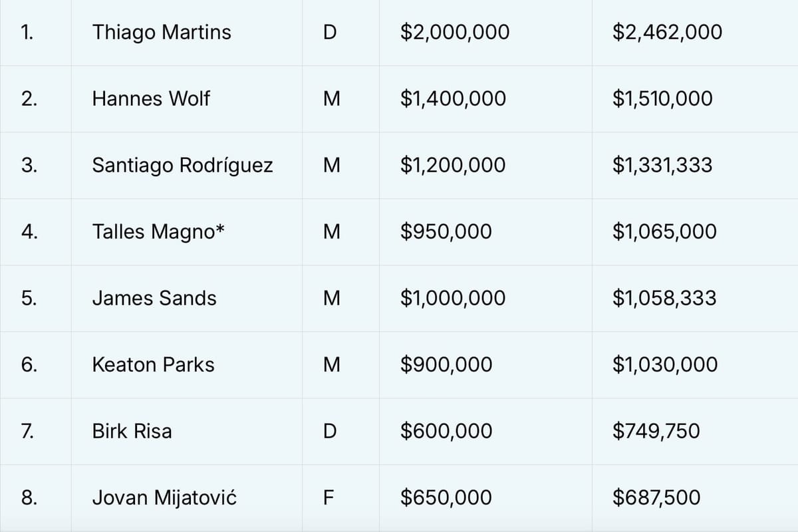The width and height of the screenshot is (798, 532).
Task: Select the $2,000,000 salary cell
Action: coord(455,32)
